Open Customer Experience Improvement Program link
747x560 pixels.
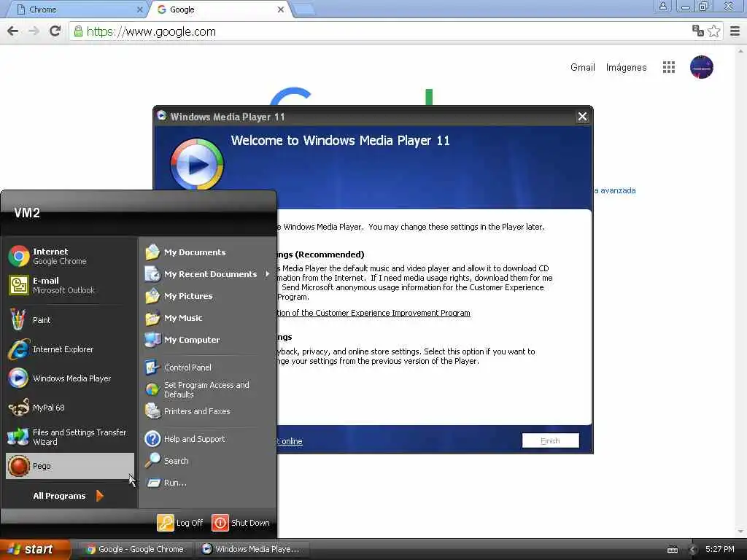(373, 313)
